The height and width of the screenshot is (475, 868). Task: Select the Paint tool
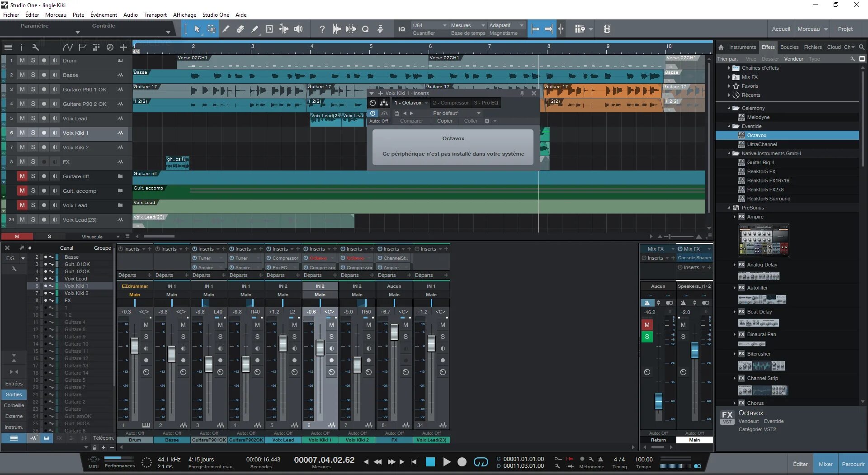(255, 29)
